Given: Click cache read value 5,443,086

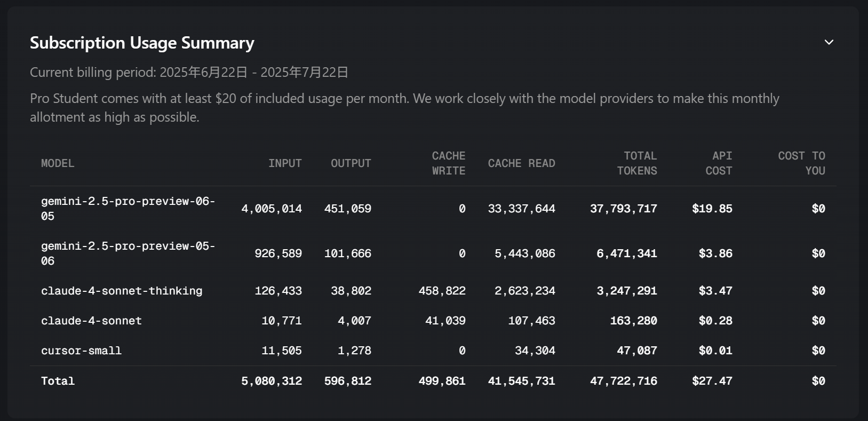Looking at the screenshot, I should (525, 253).
